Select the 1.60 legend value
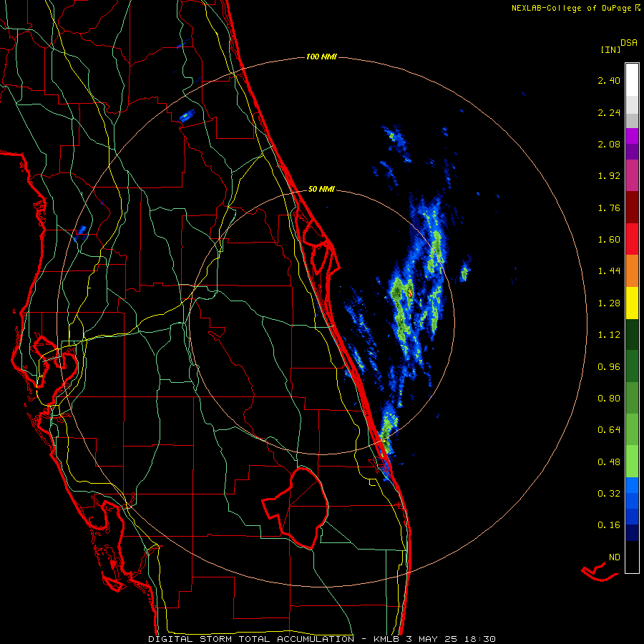This screenshot has width=644, height=644. 609,240
